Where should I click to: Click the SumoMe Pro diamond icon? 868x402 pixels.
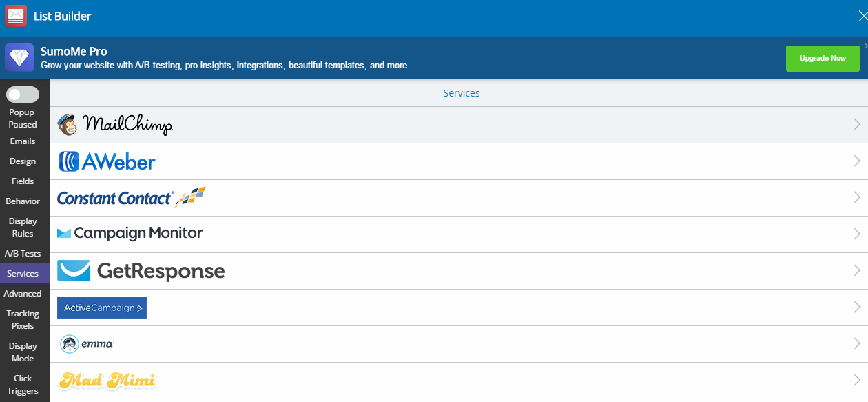click(x=19, y=58)
